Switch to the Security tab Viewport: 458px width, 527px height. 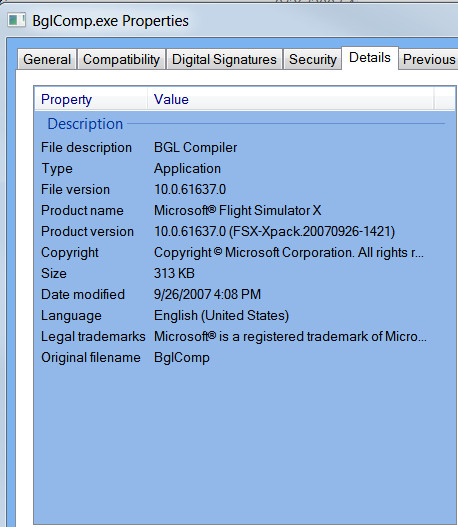tap(313, 59)
